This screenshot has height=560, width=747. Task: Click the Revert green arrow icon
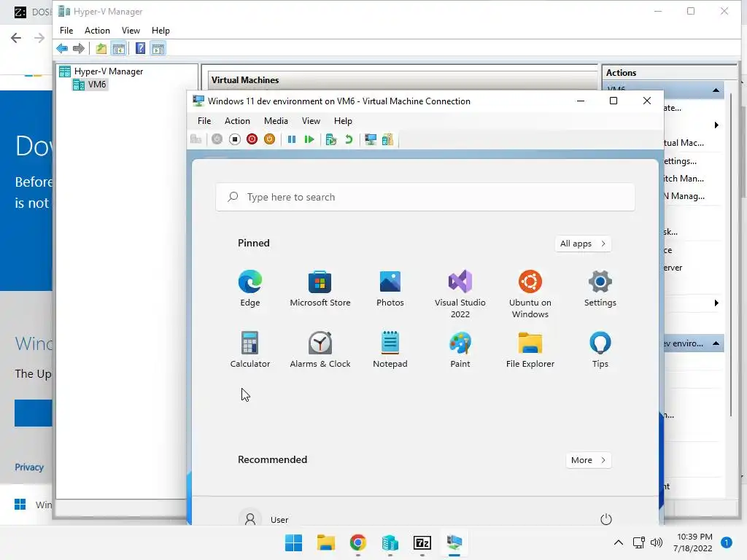[x=349, y=139]
